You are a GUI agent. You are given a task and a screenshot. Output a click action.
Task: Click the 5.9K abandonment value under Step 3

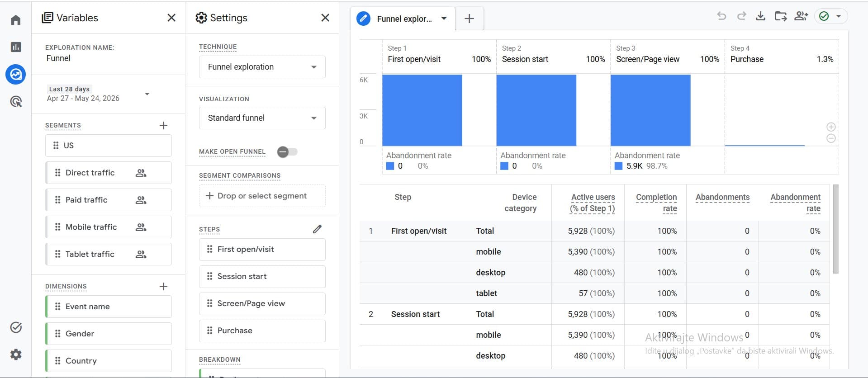(635, 166)
